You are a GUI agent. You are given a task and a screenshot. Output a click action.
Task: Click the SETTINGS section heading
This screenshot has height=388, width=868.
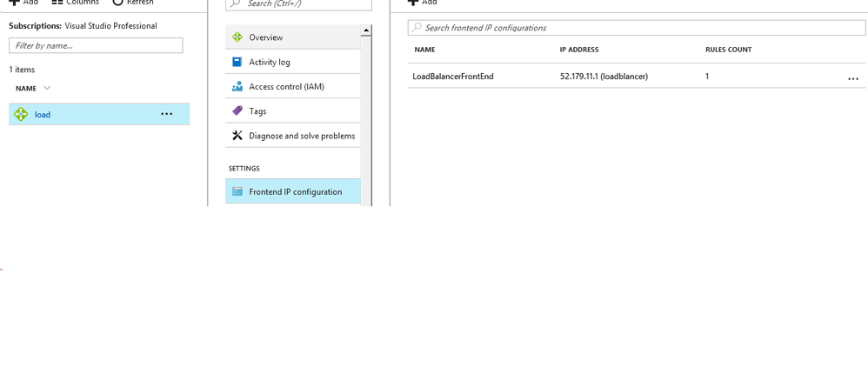pyautogui.click(x=244, y=168)
